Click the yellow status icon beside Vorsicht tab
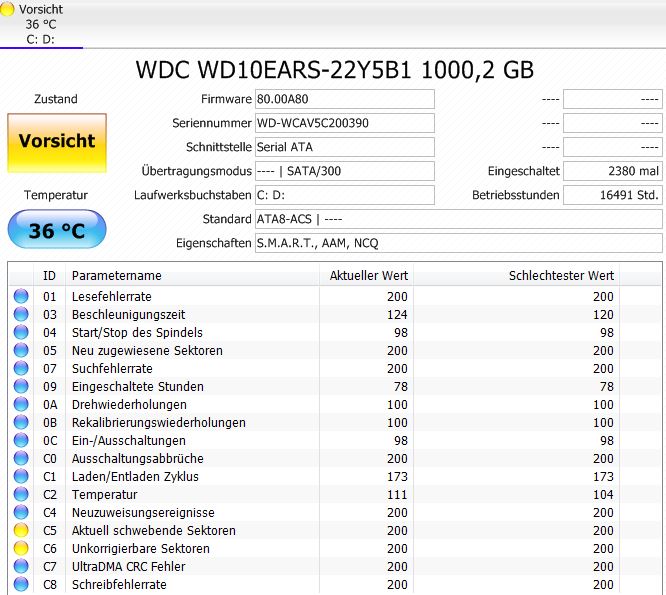This screenshot has height=595, width=666. (7, 9)
